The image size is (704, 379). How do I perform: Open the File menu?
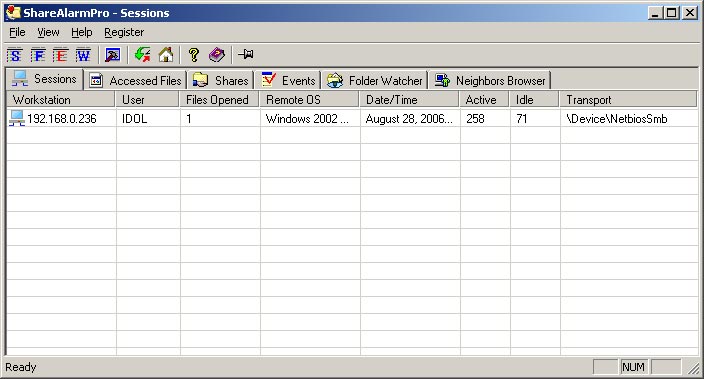[17, 32]
